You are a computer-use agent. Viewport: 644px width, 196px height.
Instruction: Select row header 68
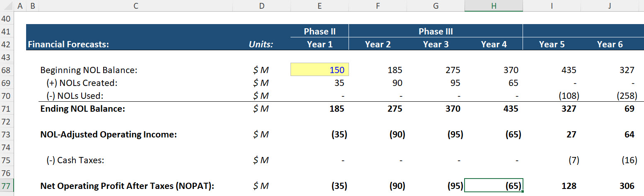7,70
